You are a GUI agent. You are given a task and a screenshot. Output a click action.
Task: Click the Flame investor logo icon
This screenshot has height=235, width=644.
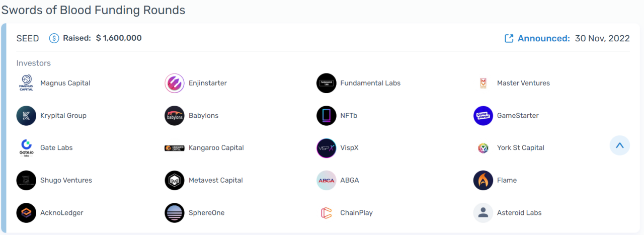click(483, 180)
